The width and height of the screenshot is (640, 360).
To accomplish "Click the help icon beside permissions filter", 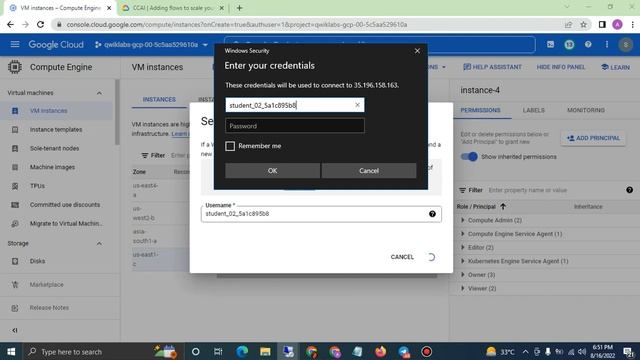I will coord(629,190).
